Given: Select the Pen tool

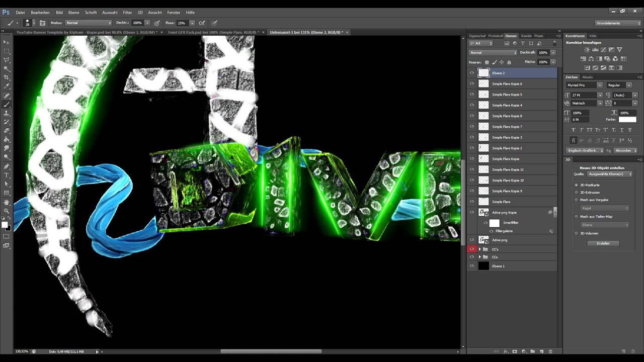Looking at the screenshot, I should point(7,166).
